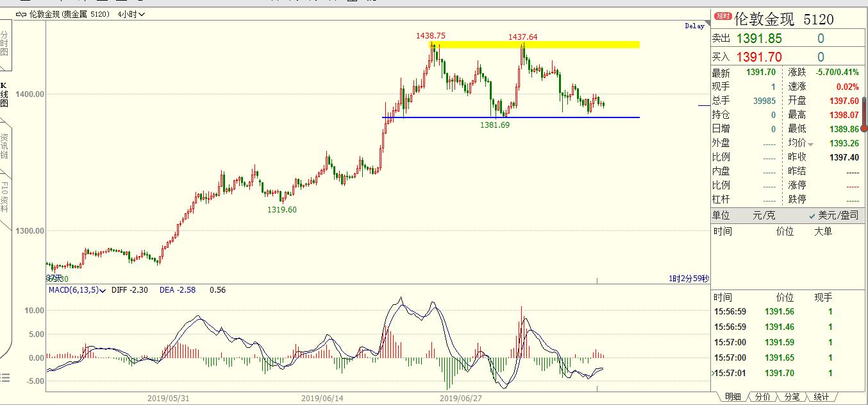Click the 持仓 label
The width and height of the screenshot is (868, 405).
721,115
